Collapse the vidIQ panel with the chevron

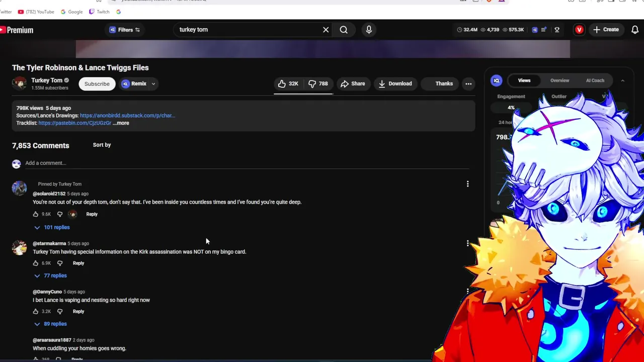click(x=622, y=80)
